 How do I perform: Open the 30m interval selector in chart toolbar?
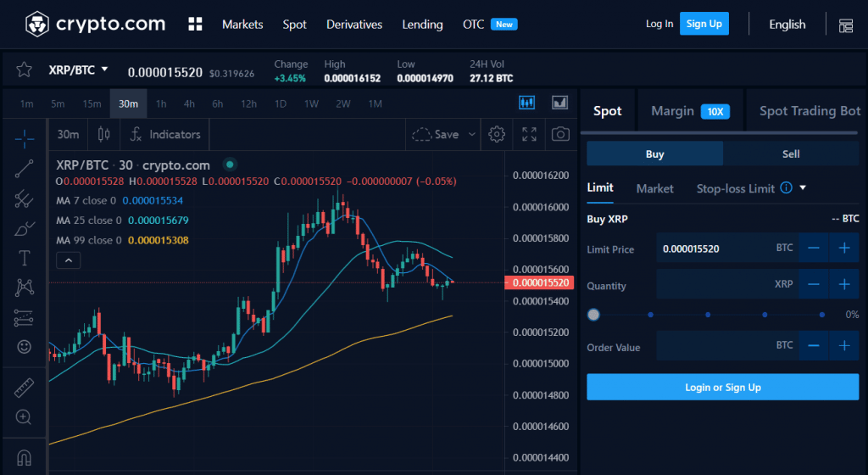click(68, 134)
